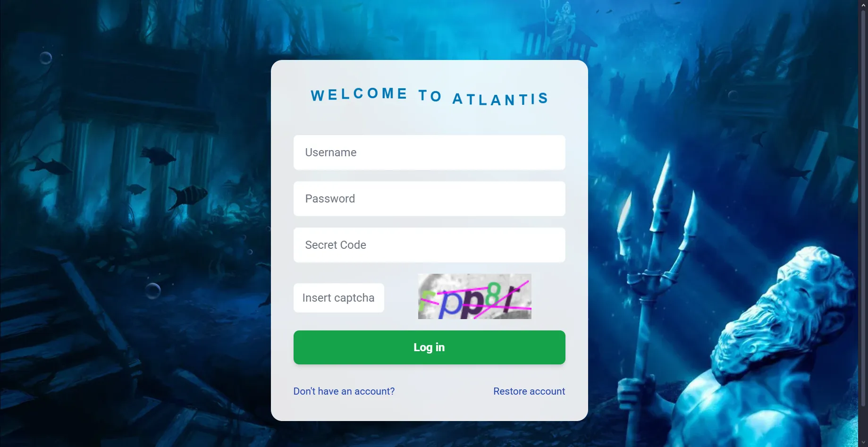
Task: Grab the page's vertical scrollbar thumb
Action: [863, 208]
